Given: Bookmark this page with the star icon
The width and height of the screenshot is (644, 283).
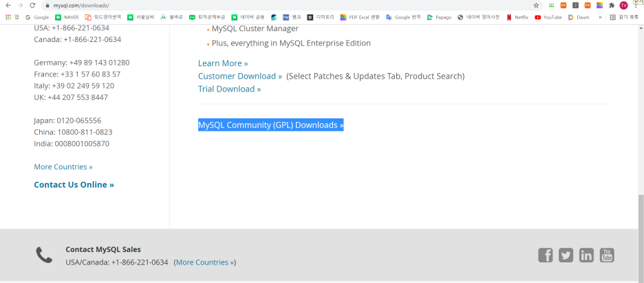Looking at the screenshot, I should point(536,6).
